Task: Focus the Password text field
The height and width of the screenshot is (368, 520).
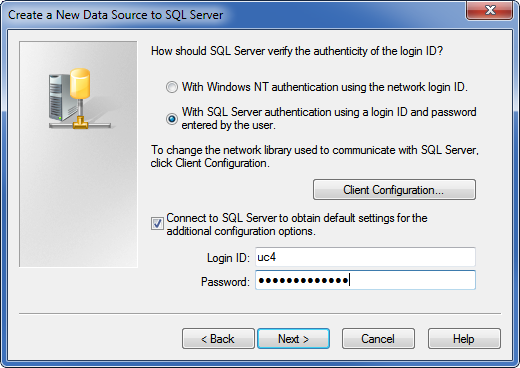Action: [x=365, y=280]
